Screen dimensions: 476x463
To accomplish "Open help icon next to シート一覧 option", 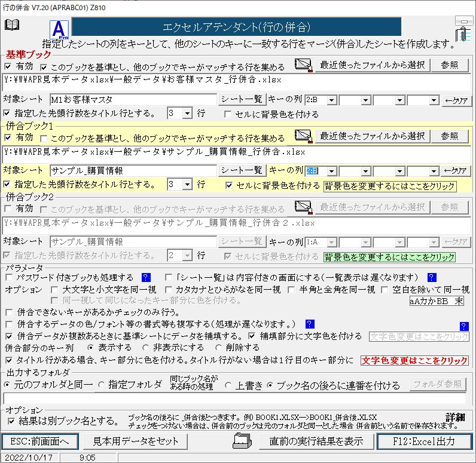I will click(x=432, y=277).
